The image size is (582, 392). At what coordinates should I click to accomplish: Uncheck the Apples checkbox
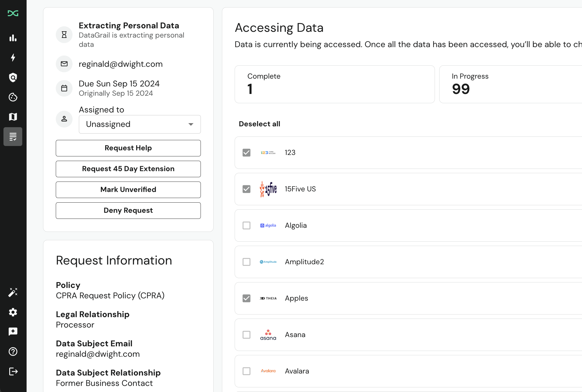tap(246, 298)
